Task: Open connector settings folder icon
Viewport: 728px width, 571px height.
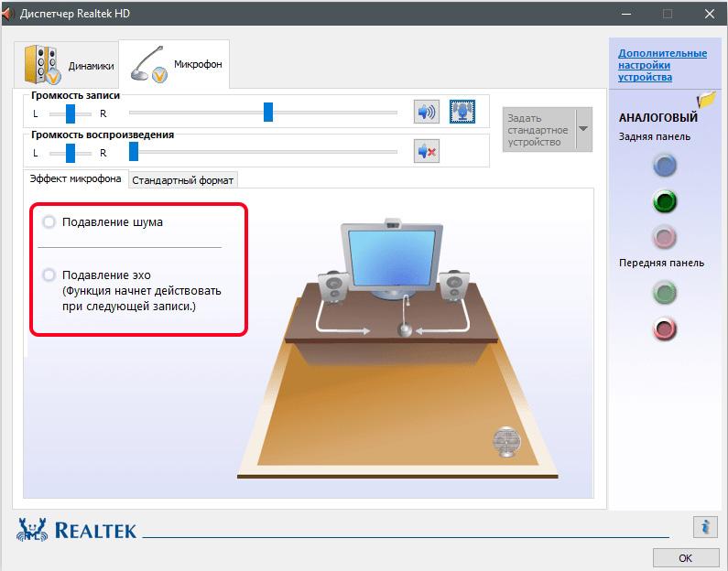Action: point(706,99)
